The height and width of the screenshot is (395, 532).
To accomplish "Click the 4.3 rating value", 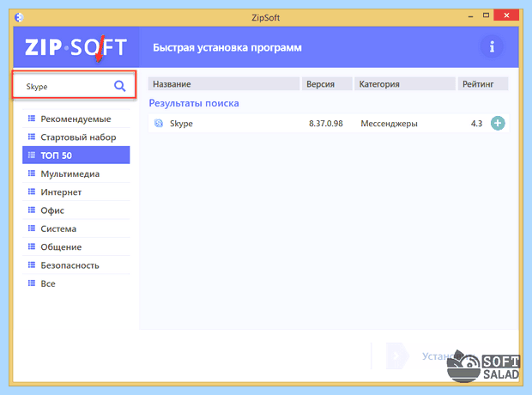I will pos(476,124).
